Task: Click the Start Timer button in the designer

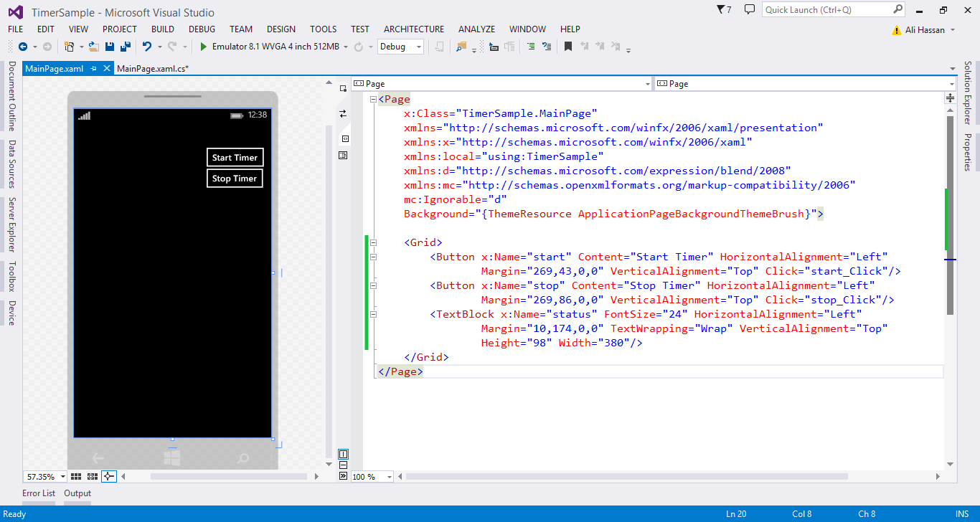Action: (x=235, y=158)
